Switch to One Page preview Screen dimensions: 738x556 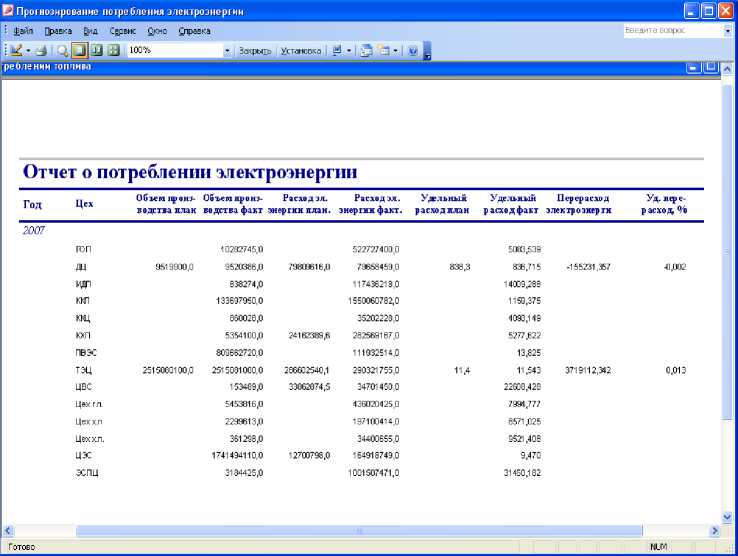(79, 50)
